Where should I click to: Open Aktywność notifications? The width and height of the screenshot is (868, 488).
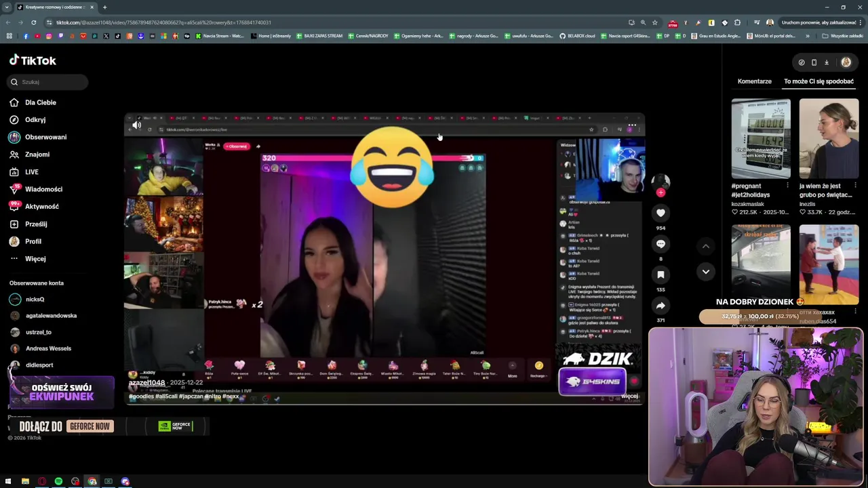pyautogui.click(x=42, y=207)
